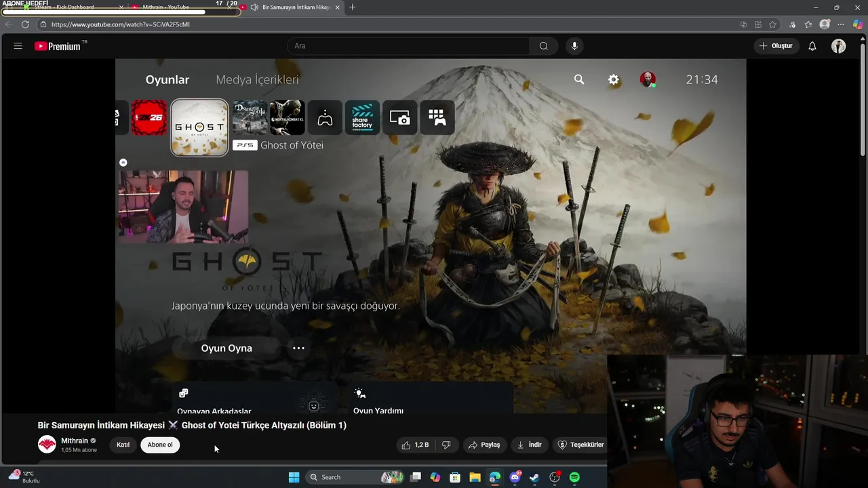The image size is (868, 488).
Task: Add page to favorites with star icon
Action: (x=772, y=24)
